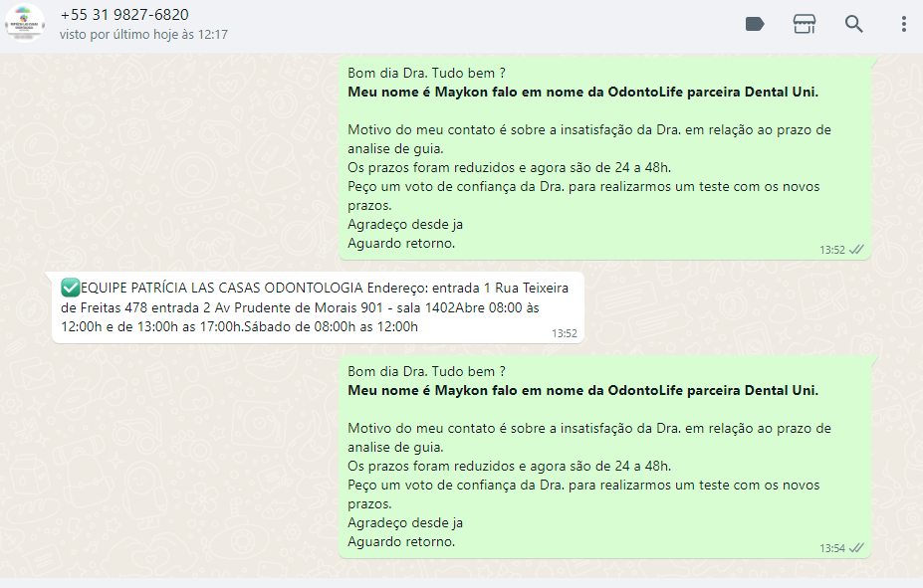Open the contact profile picture

tap(25, 24)
